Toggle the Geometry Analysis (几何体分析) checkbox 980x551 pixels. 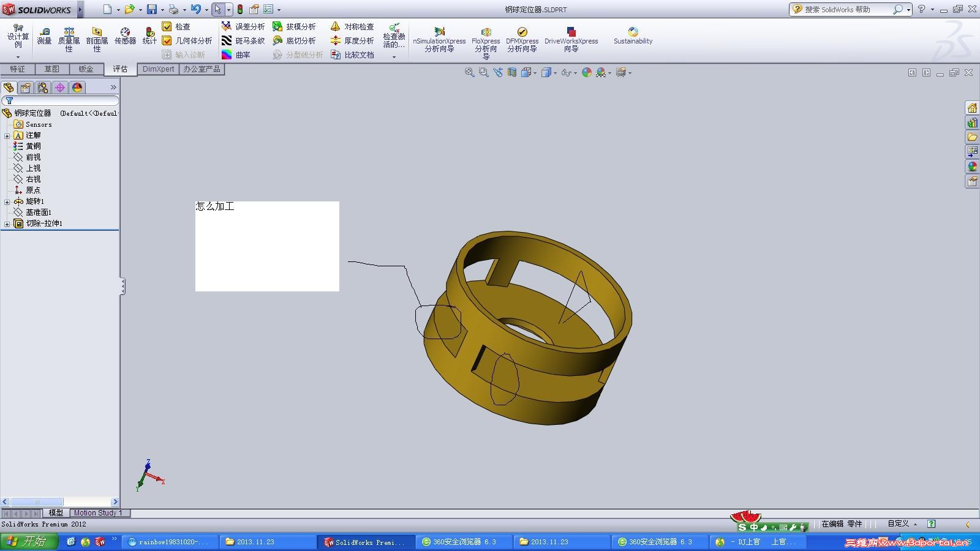[167, 40]
